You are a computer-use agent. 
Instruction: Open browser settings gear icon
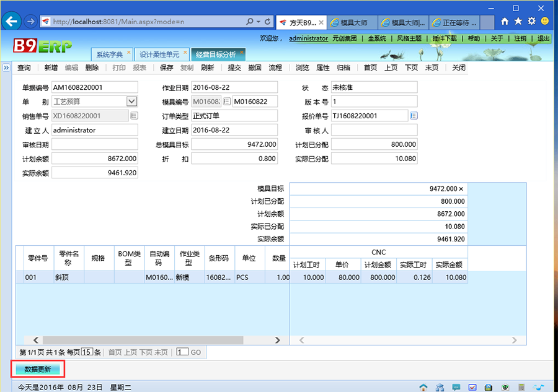(531, 21)
